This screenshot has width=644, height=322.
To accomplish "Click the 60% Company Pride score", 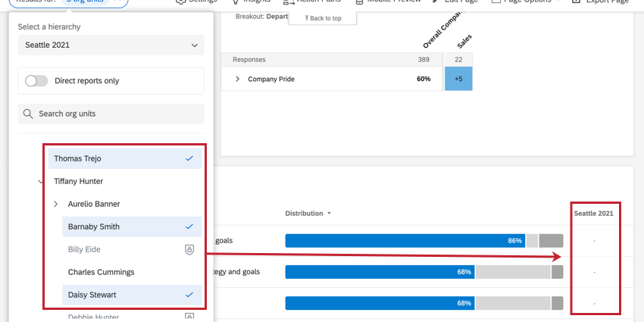I will (x=424, y=79).
